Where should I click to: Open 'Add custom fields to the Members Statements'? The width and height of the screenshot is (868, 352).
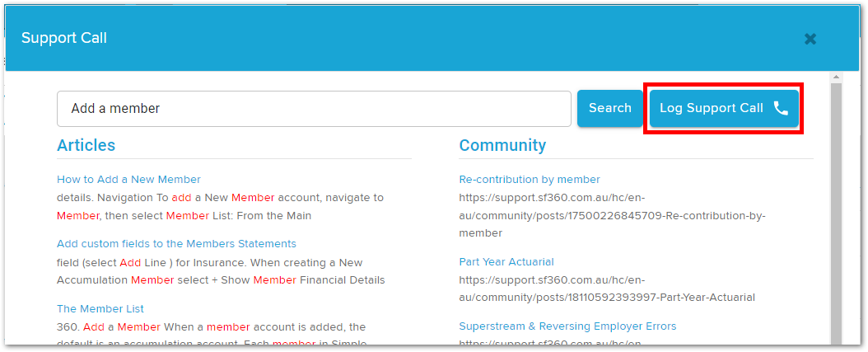(x=176, y=244)
